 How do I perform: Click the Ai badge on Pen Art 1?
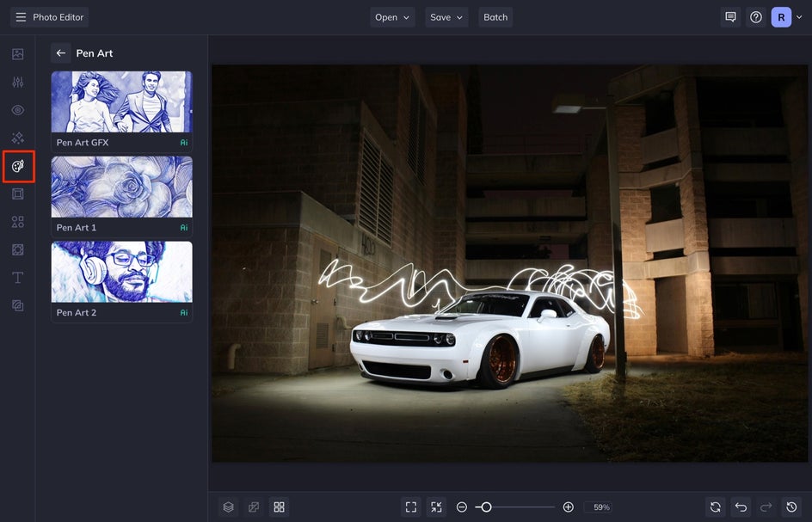pos(184,227)
